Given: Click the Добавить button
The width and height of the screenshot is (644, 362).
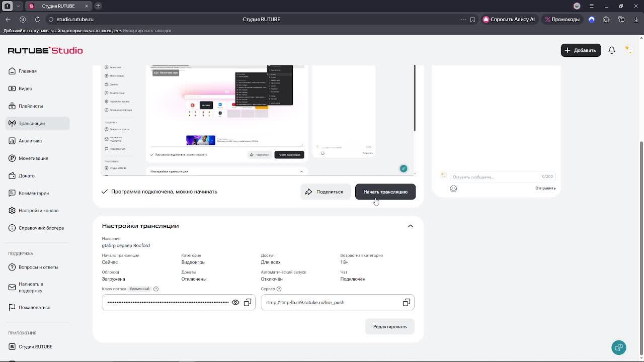Looking at the screenshot, I should click(581, 50).
